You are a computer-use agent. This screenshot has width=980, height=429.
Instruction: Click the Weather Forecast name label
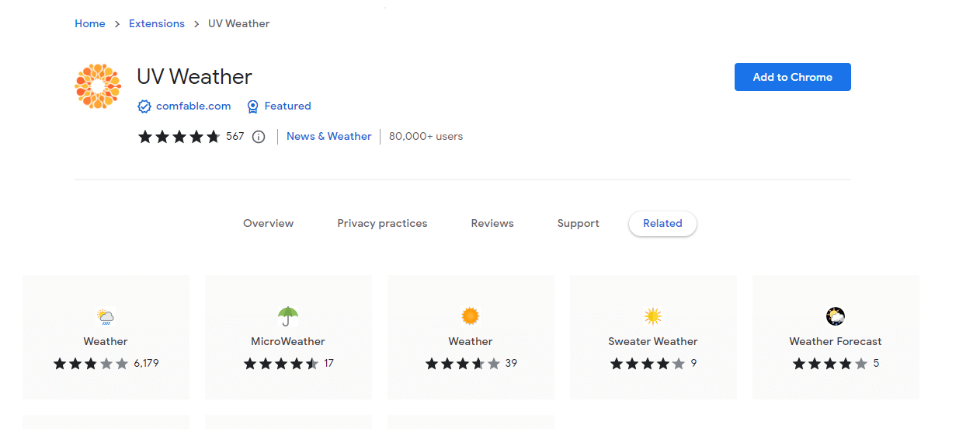click(x=836, y=342)
